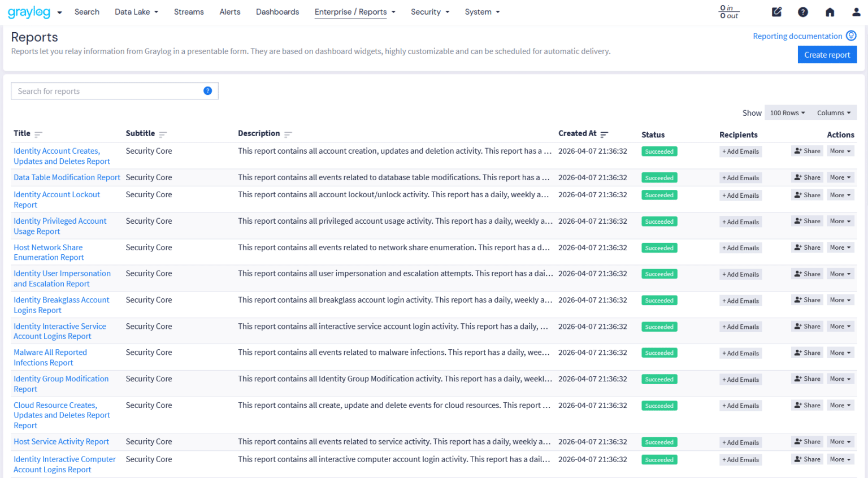Share the Identity Group Modification Report

pyautogui.click(x=807, y=379)
